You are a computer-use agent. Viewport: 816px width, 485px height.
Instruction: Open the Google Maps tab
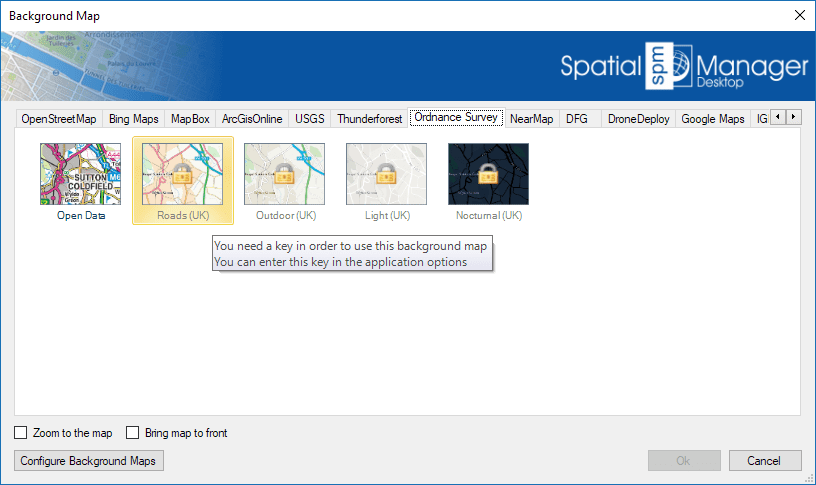point(712,119)
